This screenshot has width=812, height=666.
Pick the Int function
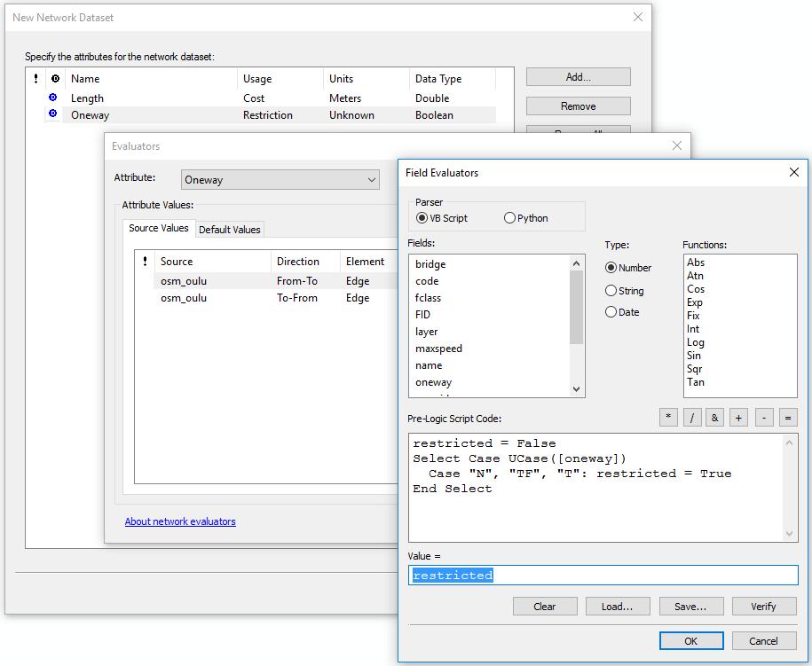[693, 329]
